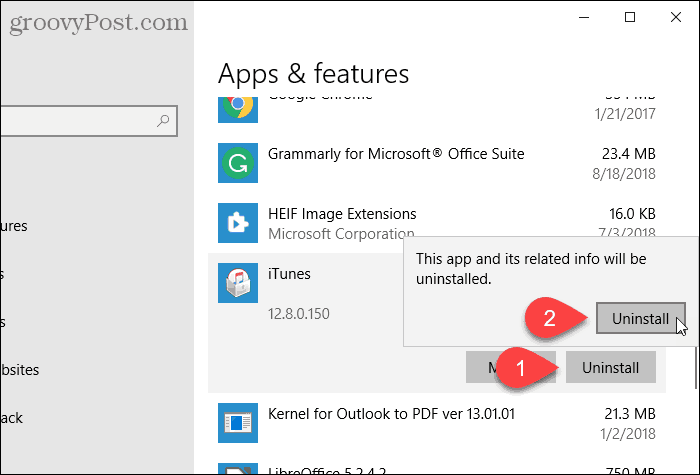
Task: Click the Google Chrome app icon
Action: pyautogui.click(x=238, y=110)
